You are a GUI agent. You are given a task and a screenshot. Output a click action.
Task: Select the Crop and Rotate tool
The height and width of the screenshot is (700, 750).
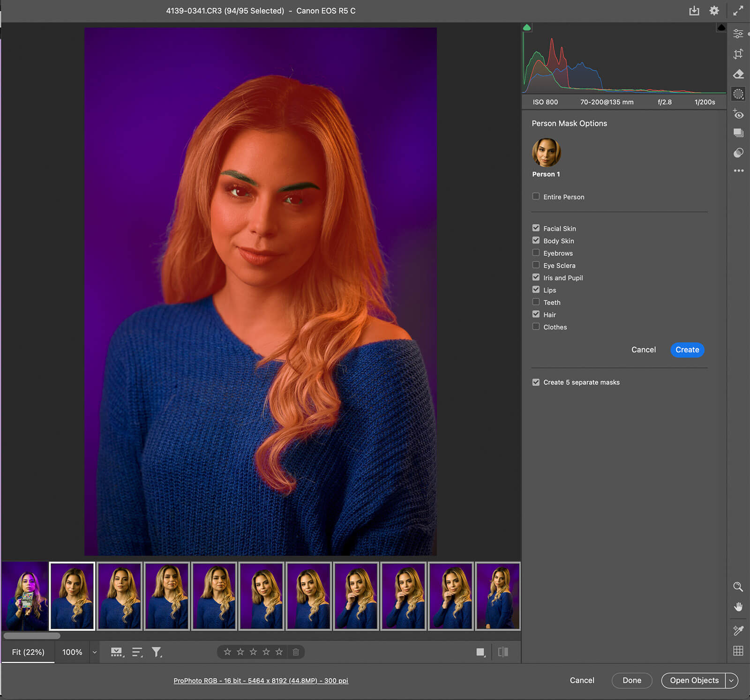738,54
